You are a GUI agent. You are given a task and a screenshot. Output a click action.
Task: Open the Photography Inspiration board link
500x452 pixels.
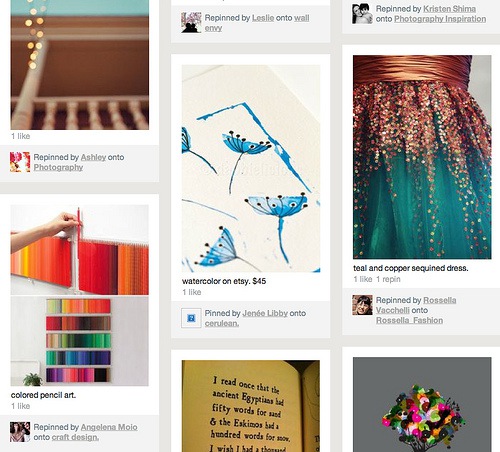(x=440, y=19)
